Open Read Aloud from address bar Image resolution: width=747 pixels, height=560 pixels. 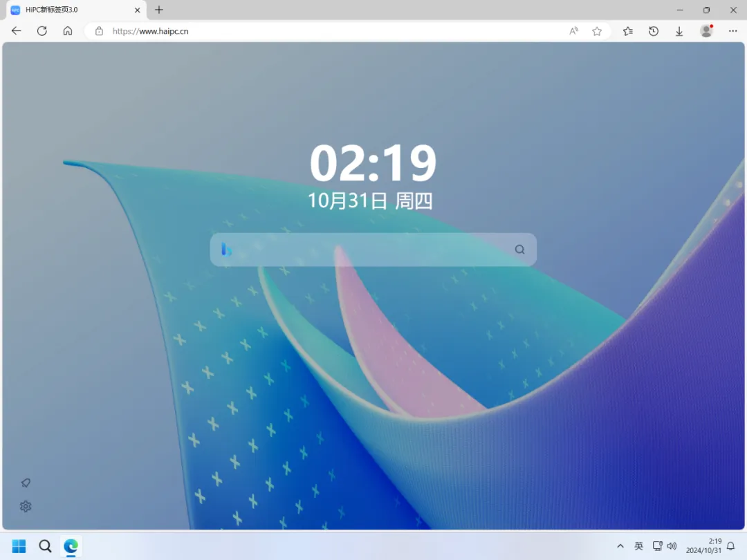[x=573, y=31]
